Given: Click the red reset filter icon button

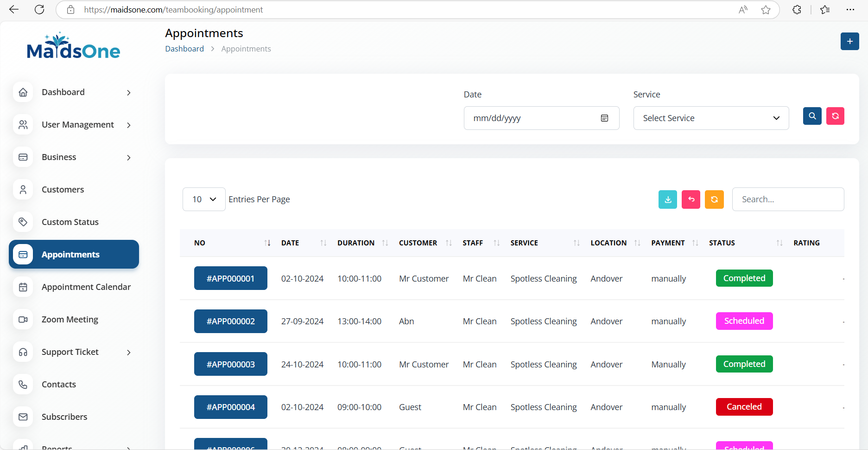Looking at the screenshot, I should click(x=835, y=116).
